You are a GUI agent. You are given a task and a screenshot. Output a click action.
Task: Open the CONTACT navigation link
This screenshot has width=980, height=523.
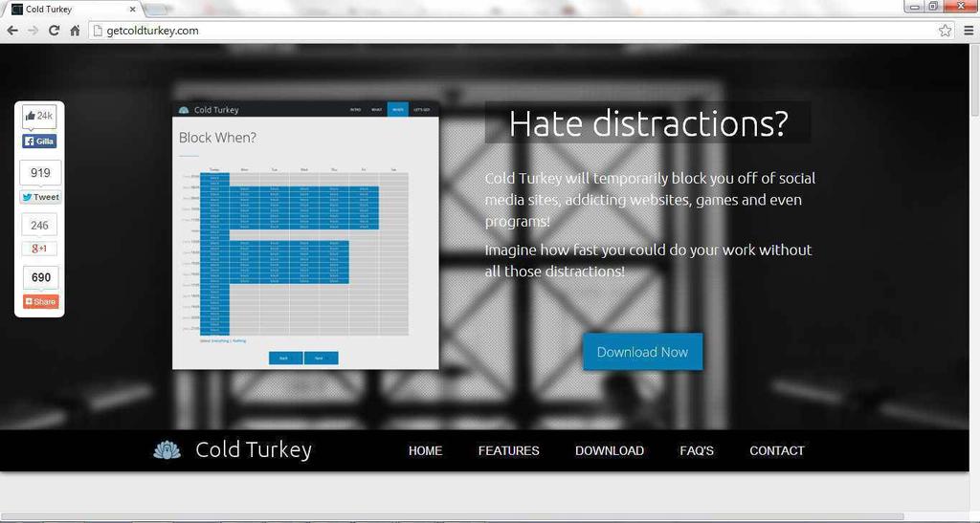(x=777, y=450)
